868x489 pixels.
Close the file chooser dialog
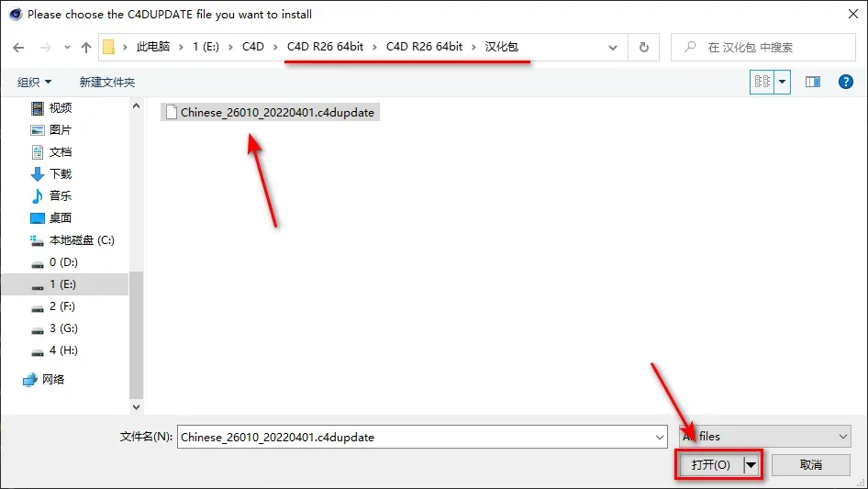(853, 15)
